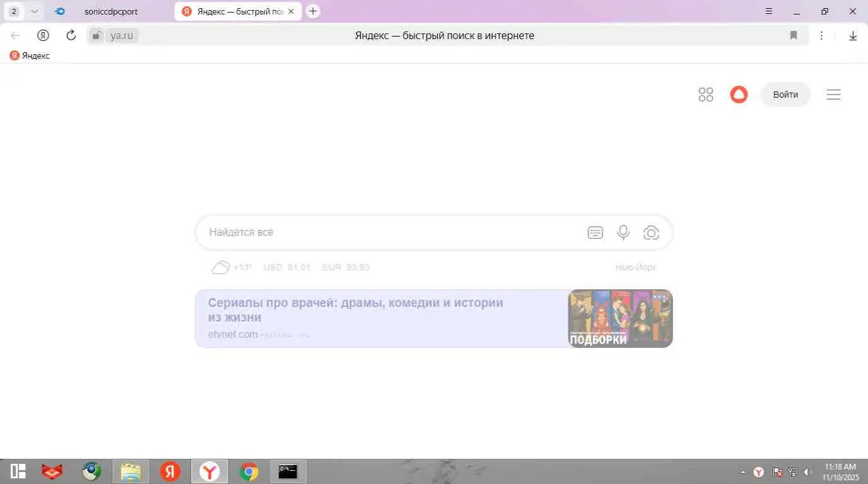Launch the red fox-shaped taskbar app
The width and height of the screenshot is (868, 484).
pyautogui.click(x=52, y=471)
